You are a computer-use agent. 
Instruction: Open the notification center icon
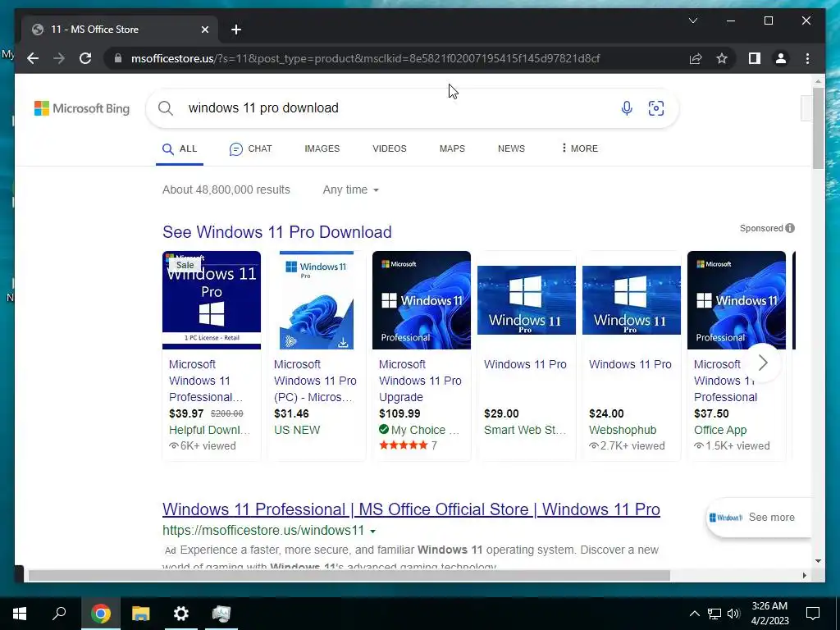tap(813, 614)
